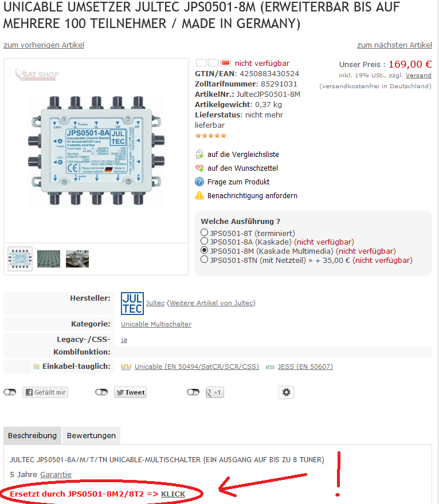Select JPS0501-8T (terminiert) option

(205, 233)
